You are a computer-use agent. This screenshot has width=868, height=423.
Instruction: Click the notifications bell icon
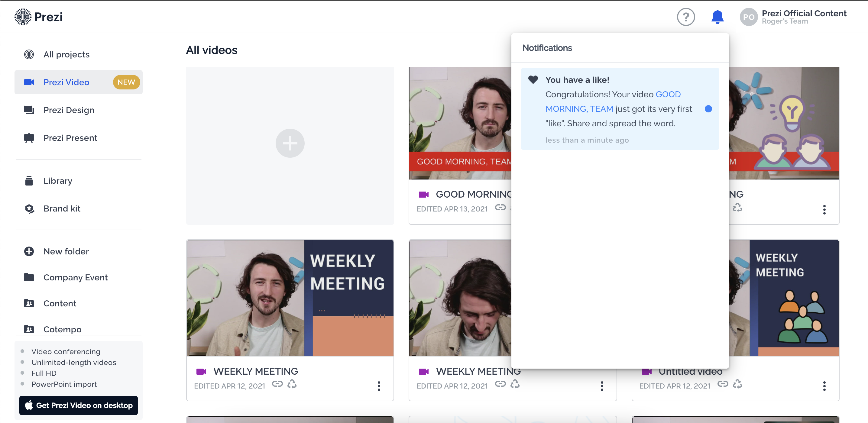717,17
